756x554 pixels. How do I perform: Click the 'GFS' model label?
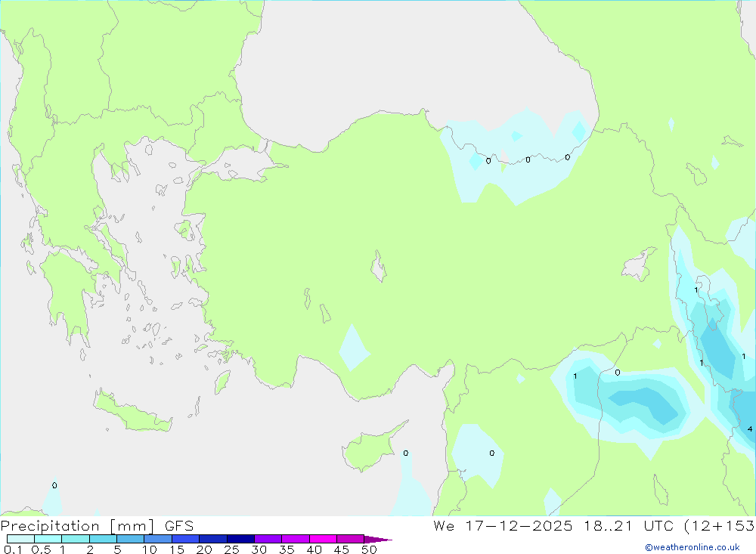[179, 525]
